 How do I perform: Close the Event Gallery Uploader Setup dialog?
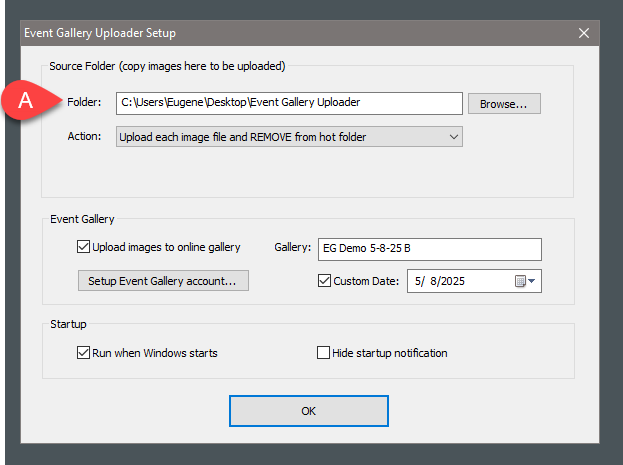(584, 33)
